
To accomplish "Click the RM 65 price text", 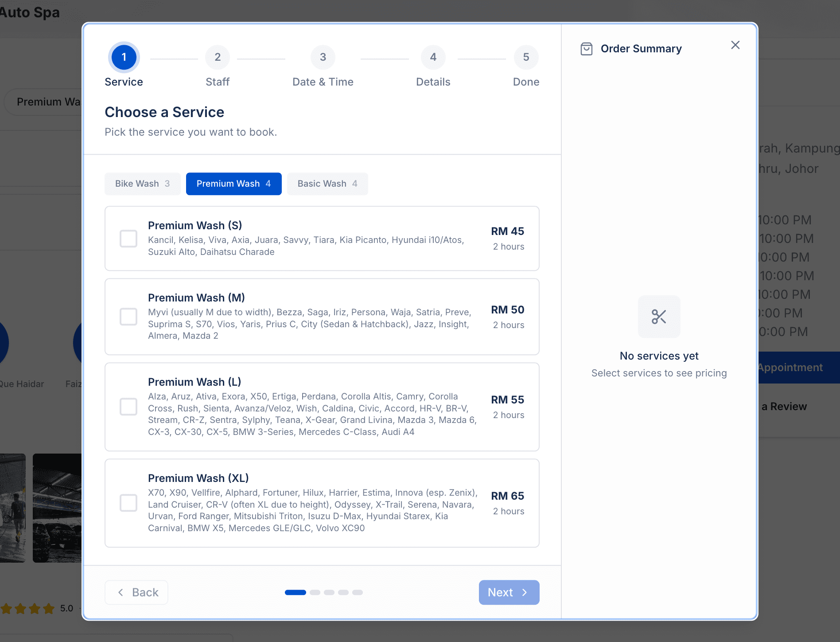I will pos(508,496).
